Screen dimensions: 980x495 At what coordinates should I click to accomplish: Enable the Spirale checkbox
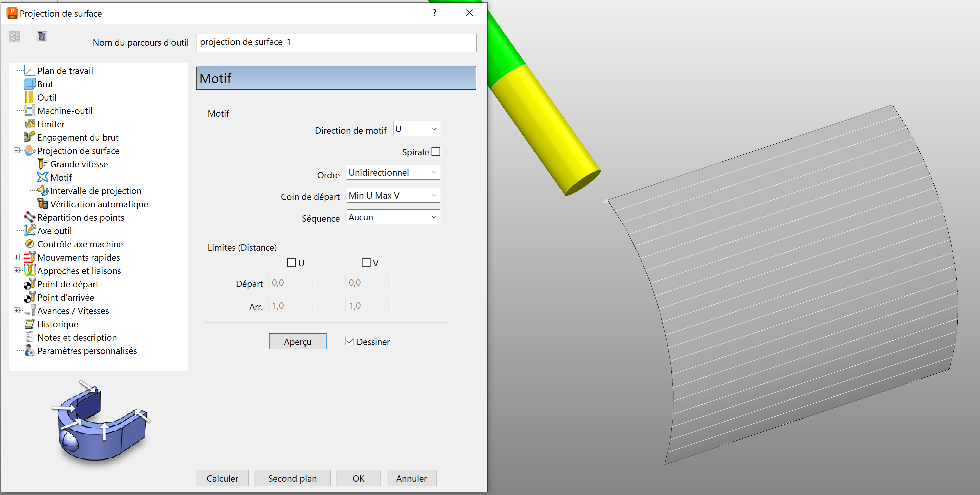[x=436, y=152]
